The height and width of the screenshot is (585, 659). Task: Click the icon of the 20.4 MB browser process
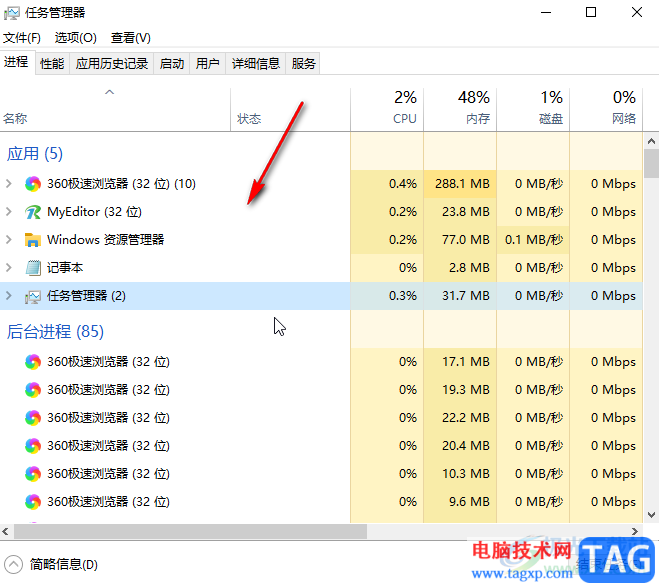[x=33, y=446]
